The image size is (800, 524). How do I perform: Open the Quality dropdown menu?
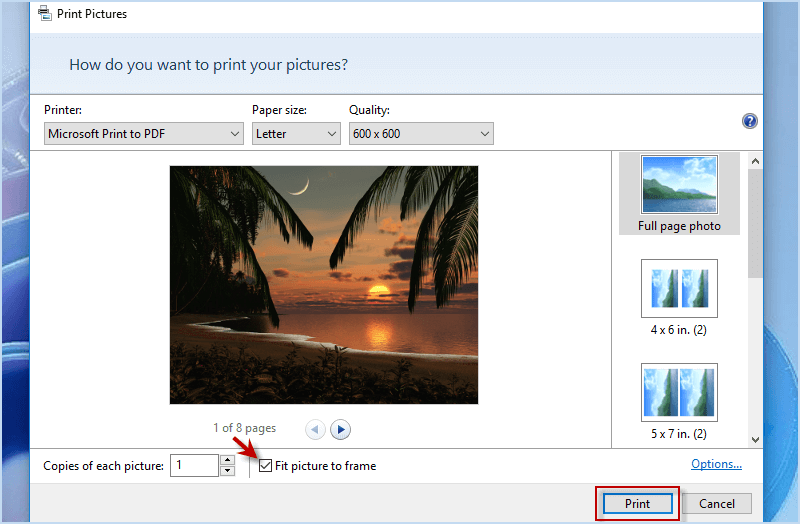click(421, 133)
